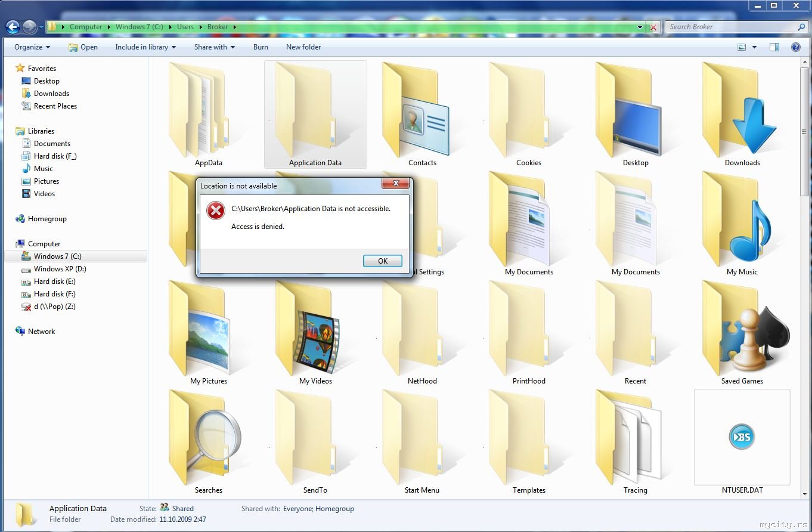Click OK in the error dialog
This screenshot has height=532, width=812.
(x=383, y=261)
